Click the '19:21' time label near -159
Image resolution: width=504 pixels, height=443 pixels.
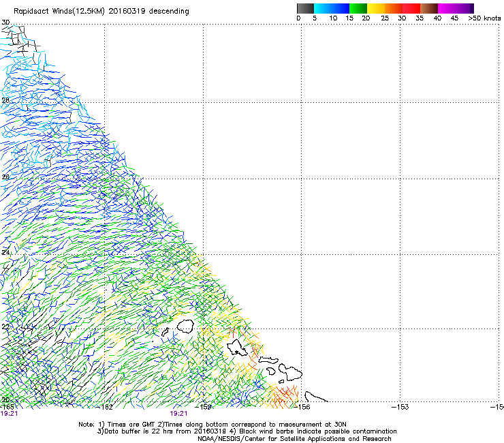coord(178,414)
